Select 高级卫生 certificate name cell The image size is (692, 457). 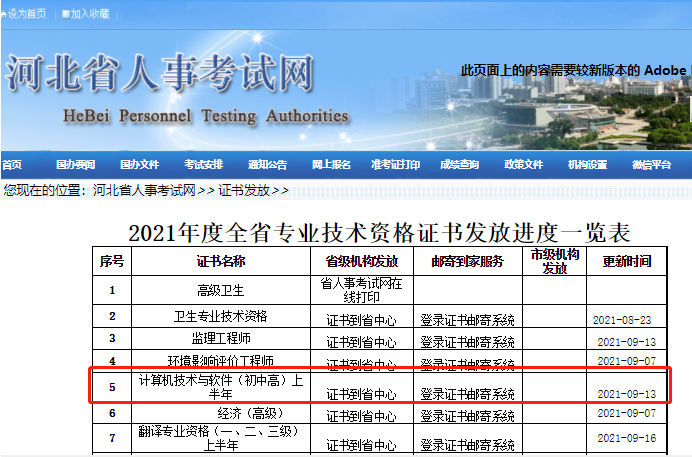coord(221,291)
